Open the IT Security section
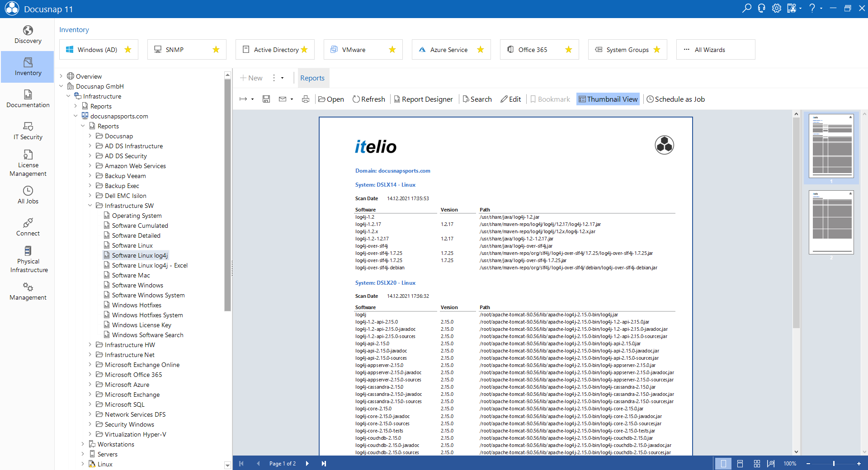The image size is (868, 470). coord(28,131)
